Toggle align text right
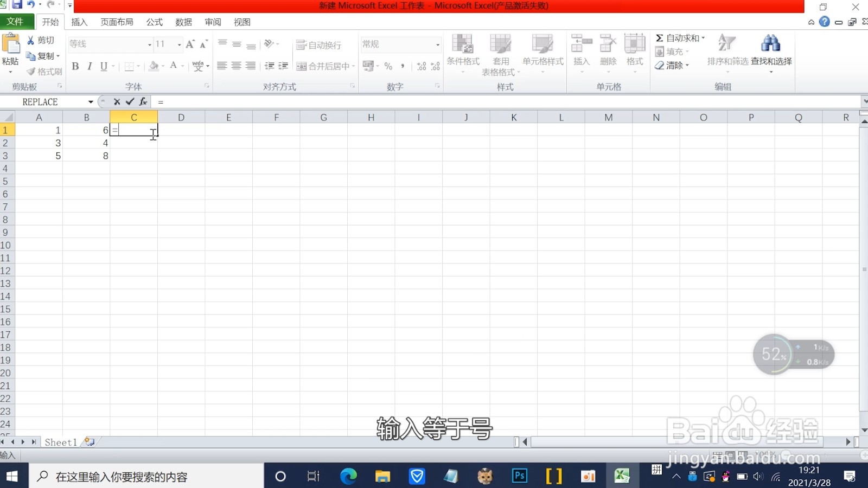 (x=250, y=66)
